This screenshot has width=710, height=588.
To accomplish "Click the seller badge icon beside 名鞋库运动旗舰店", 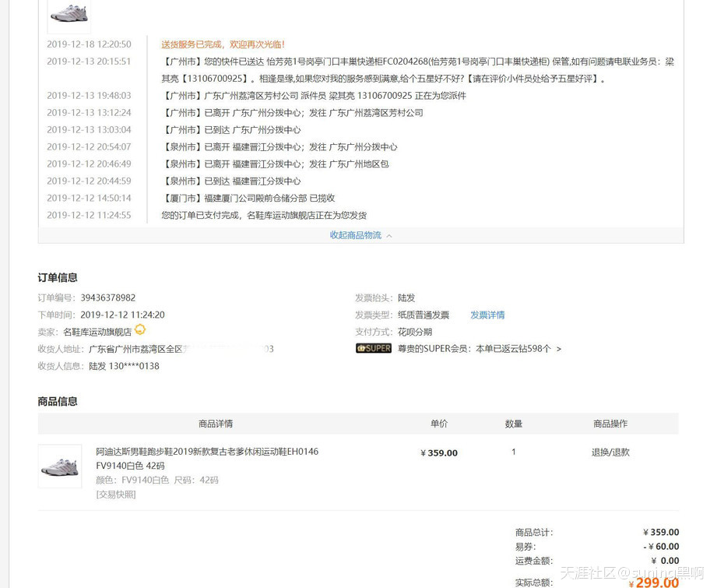I will (140, 329).
